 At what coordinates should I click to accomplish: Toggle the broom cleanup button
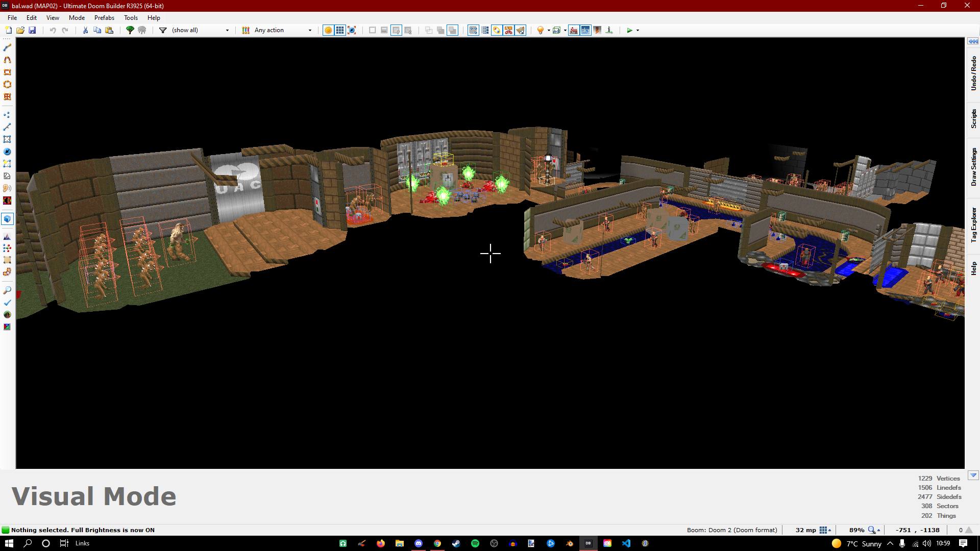520,30
